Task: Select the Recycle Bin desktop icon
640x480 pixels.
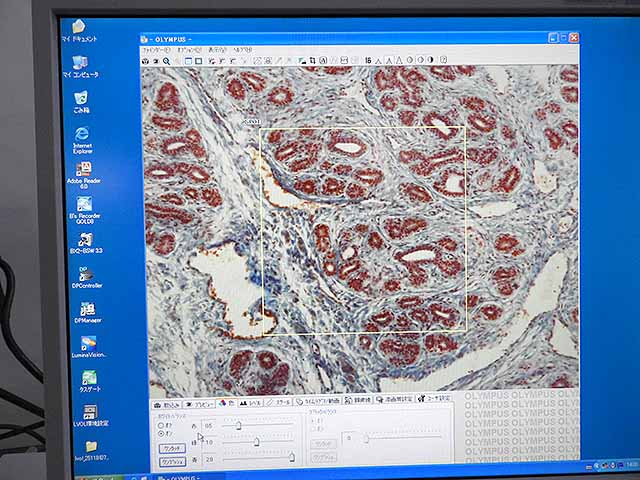Action: point(81,102)
